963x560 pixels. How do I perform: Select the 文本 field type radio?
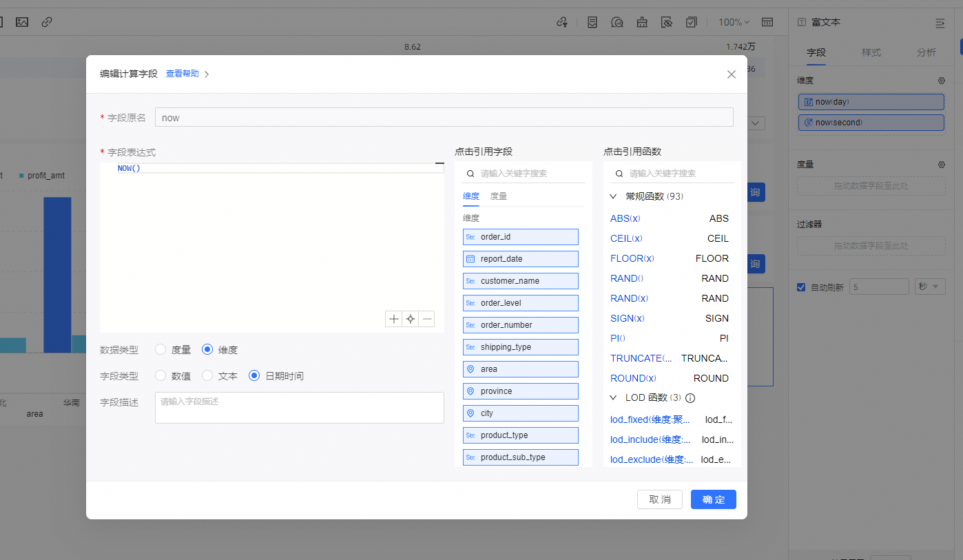coord(207,376)
